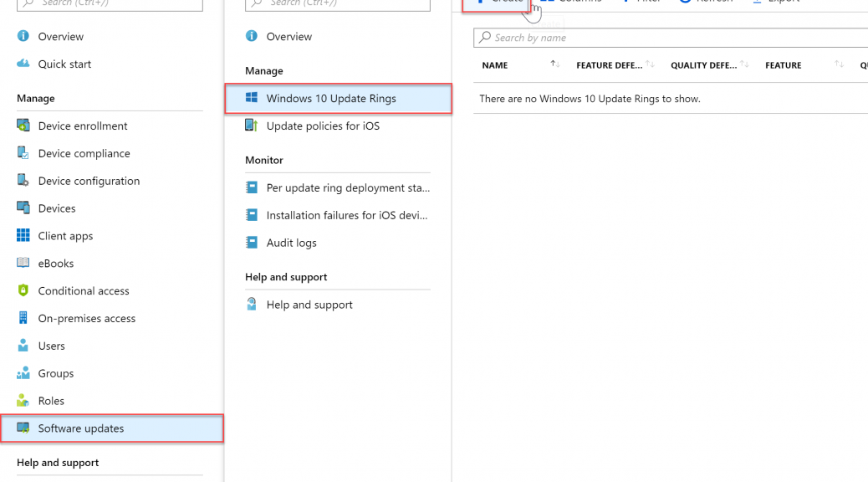Open the Groups people icon
The width and height of the screenshot is (868, 482).
(x=23, y=373)
